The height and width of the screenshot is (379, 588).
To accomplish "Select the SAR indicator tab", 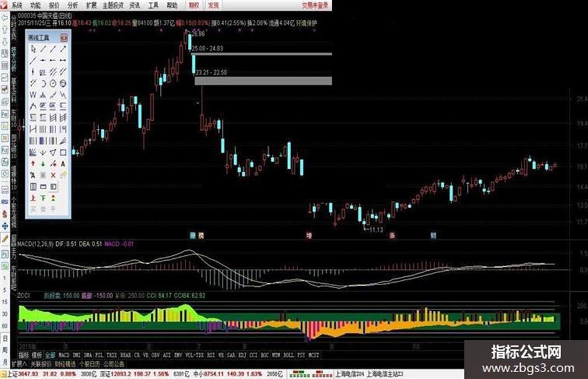I will 231,355.
